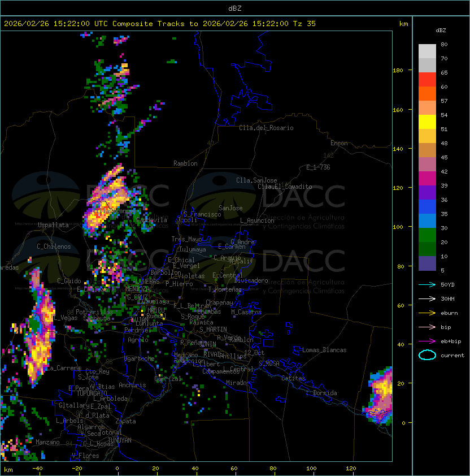
Task: Click the 'E_1-736' station label
Action: [x=318, y=167]
